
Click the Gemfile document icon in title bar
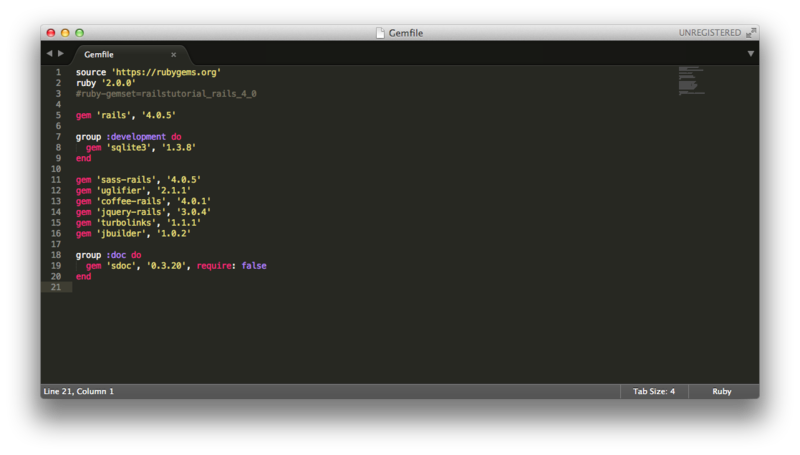click(380, 33)
